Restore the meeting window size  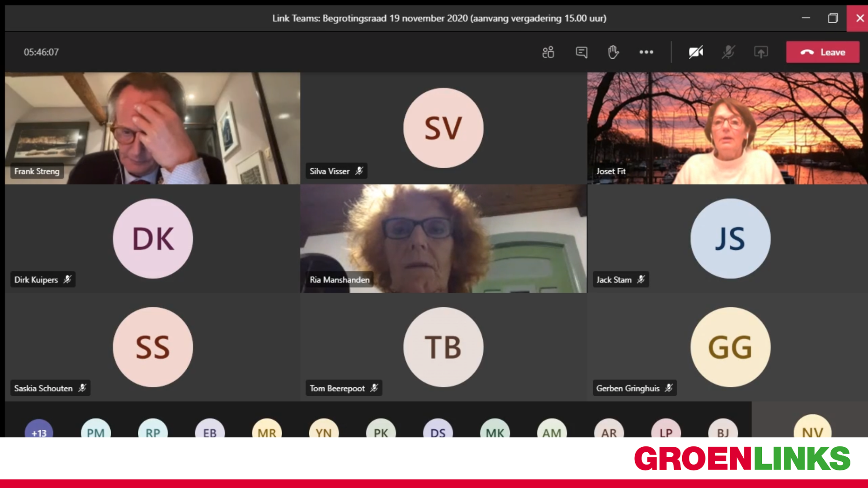click(x=833, y=18)
